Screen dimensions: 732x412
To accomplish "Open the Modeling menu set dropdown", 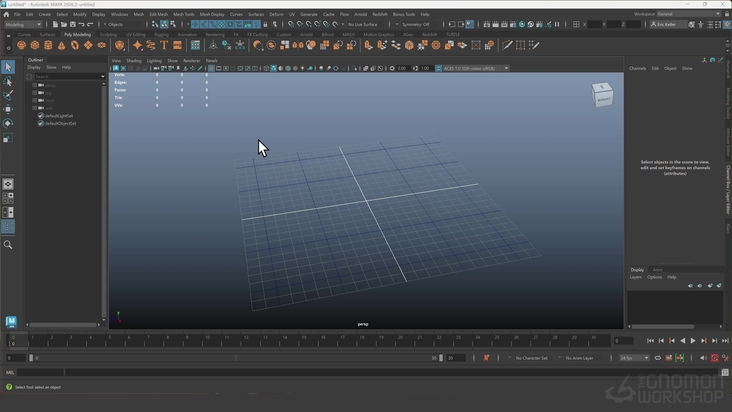I will (x=23, y=24).
